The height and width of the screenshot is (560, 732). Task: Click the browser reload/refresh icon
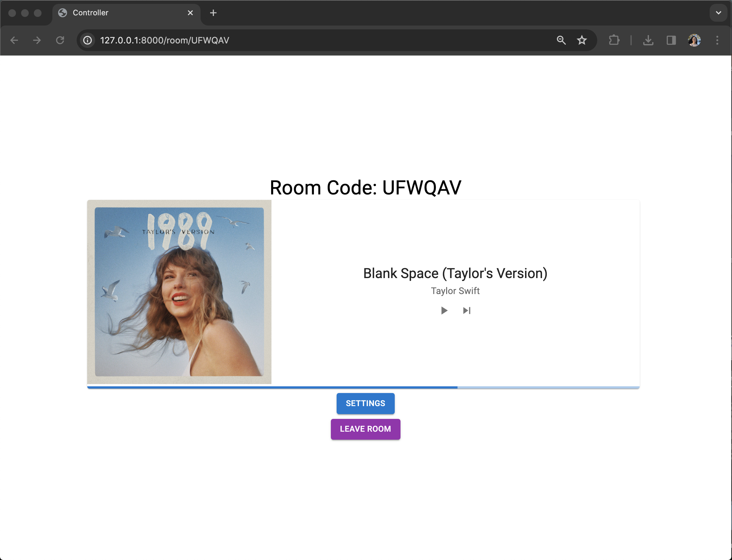click(x=60, y=40)
